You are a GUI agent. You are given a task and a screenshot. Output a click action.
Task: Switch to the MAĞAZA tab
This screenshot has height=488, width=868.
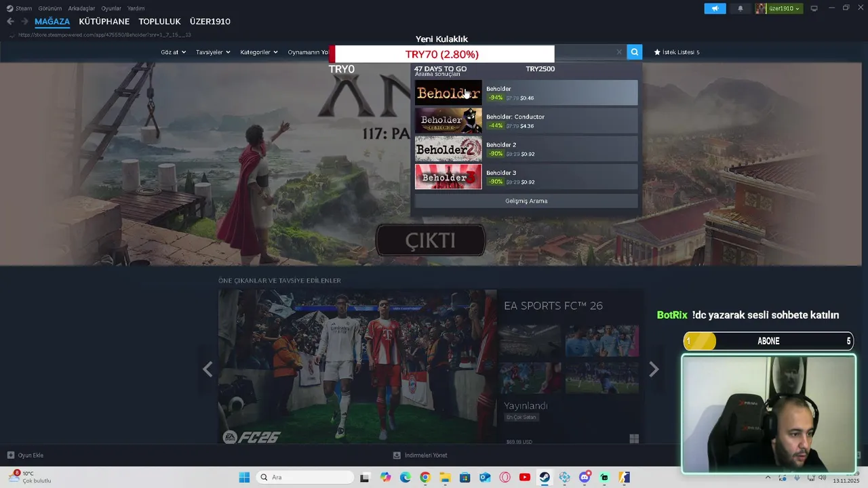[52, 22]
